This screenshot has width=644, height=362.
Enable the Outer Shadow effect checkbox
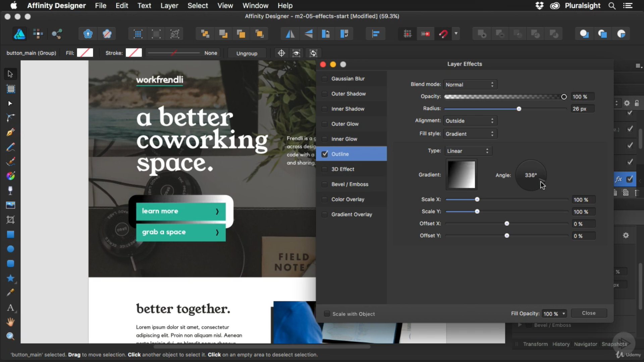tap(324, 94)
